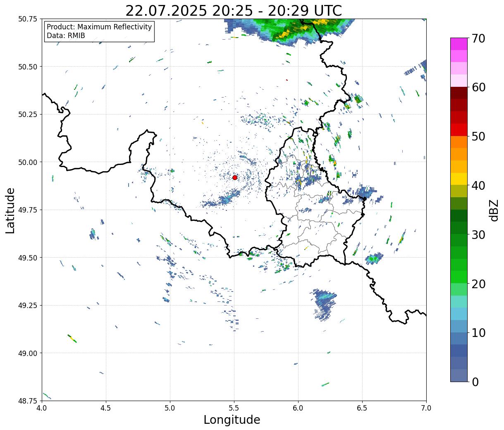Click the colorbar tick label 20
The height and width of the screenshot is (430, 504).
tap(478, 284)
